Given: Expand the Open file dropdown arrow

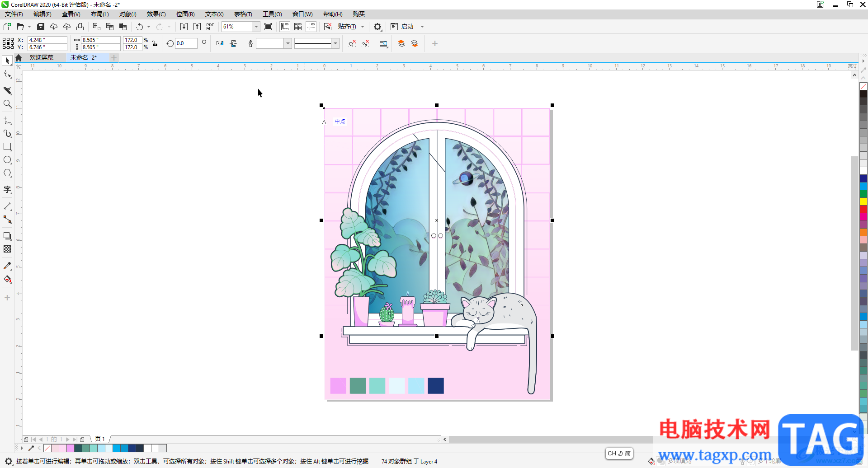Looking at the screenshot, I should pos(29,27).
